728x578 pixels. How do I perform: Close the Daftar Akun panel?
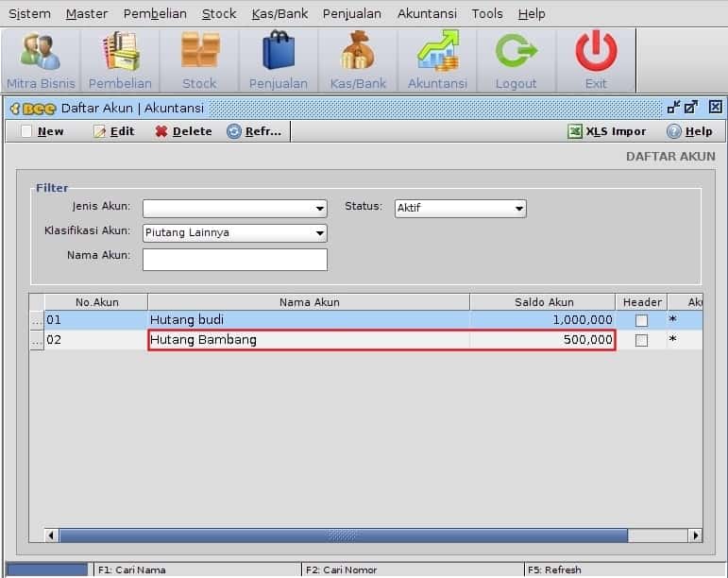tap(715, 108)
